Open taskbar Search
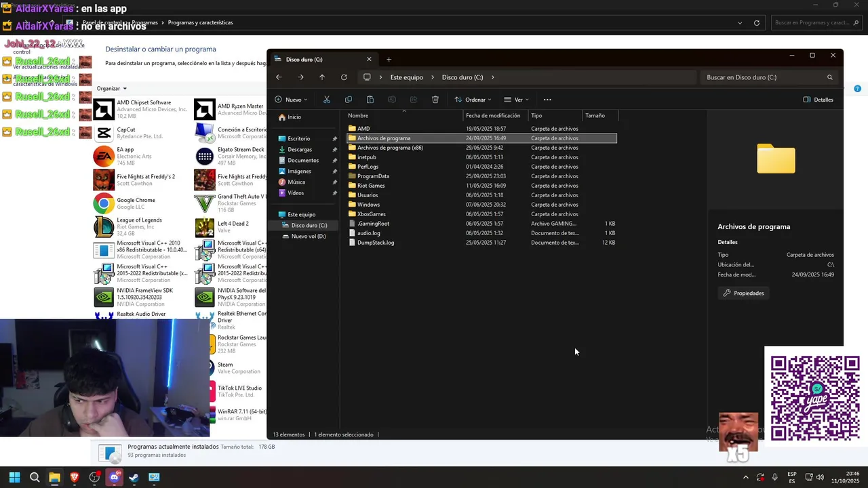 [35, 477]
